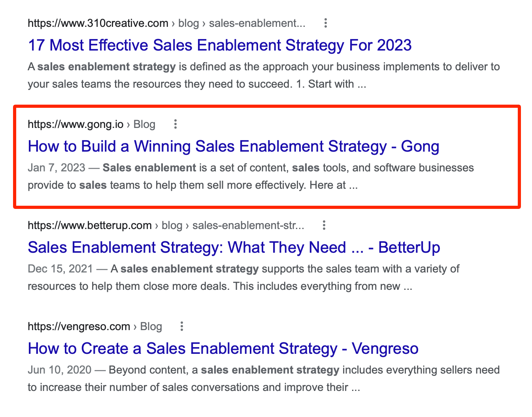Click the truncated sales-enablement breadcrumb for 310creative
Screen dimensions: 532x417
coord(257,23)
